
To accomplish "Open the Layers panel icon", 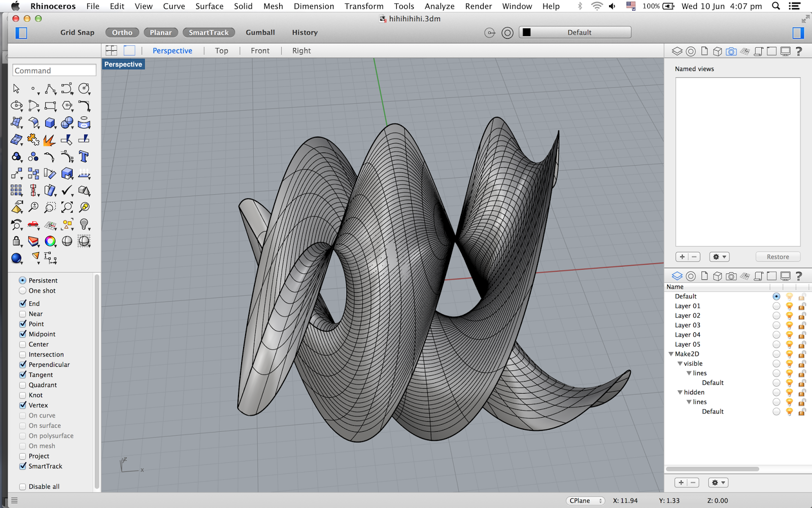I will tap(677, 276).
